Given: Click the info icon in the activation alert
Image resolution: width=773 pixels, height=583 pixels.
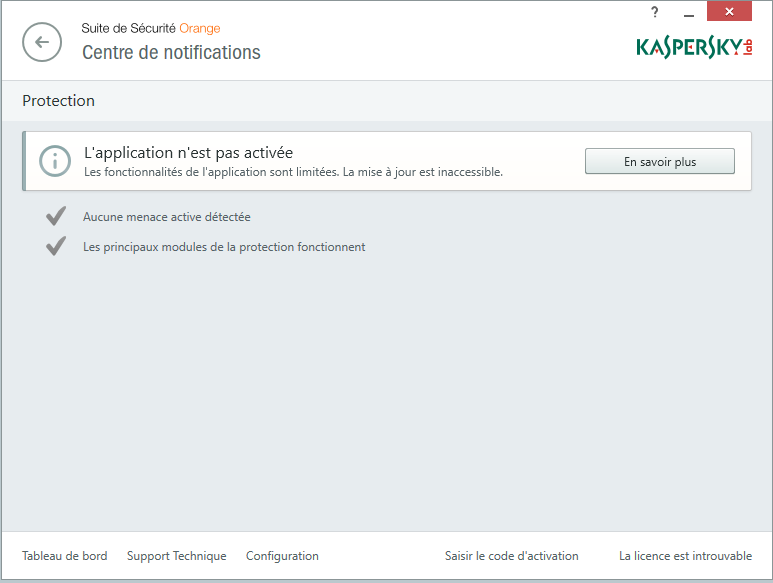Looking at the screenshot, I should pos(55,160).
